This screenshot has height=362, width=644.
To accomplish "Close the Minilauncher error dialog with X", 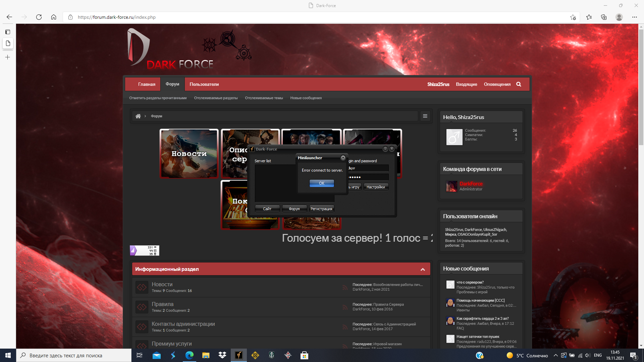I will click(343, 158).
